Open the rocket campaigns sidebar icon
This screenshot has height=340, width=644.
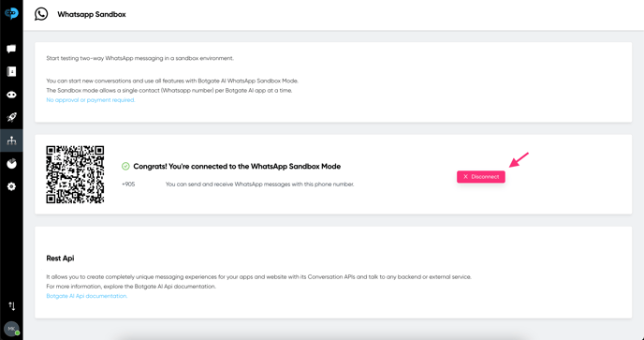tap(11, 118)
